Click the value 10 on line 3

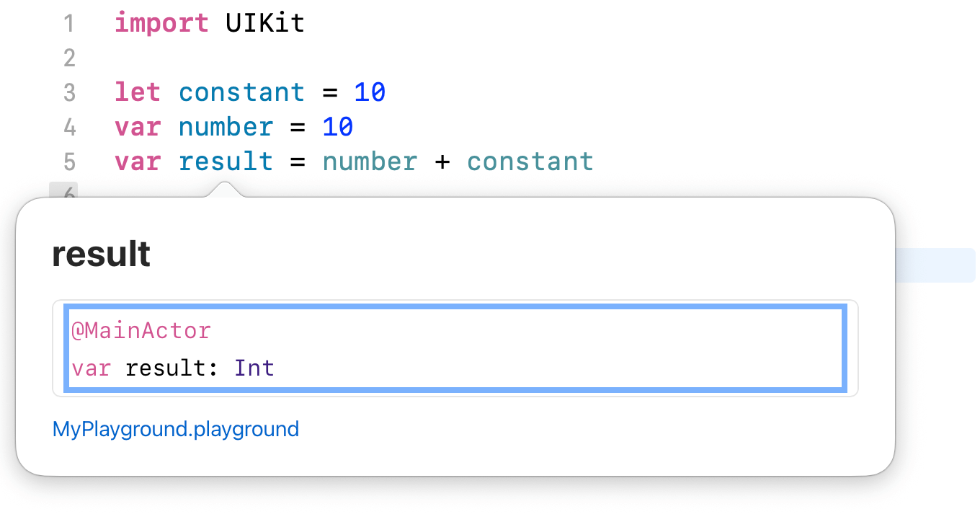point(370,93)
